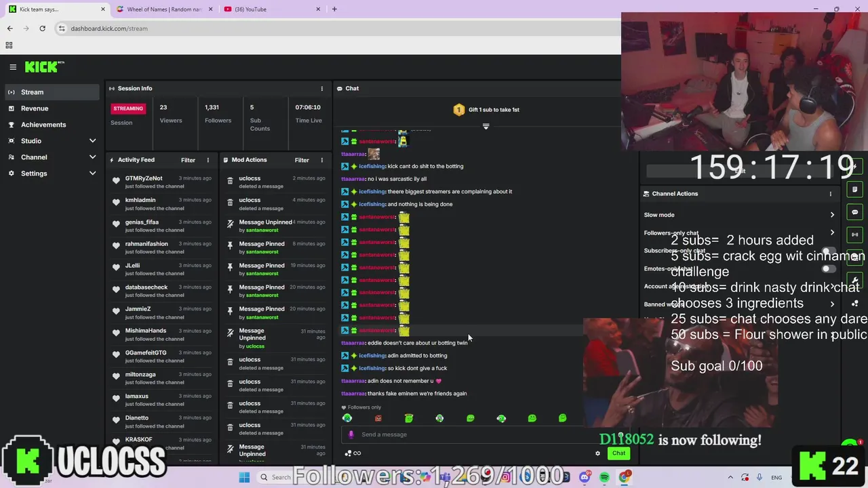Image resolution: width=868 pixels, height=488 pixels.
Task: Open a new browser tab
Action: pos(334,9)
